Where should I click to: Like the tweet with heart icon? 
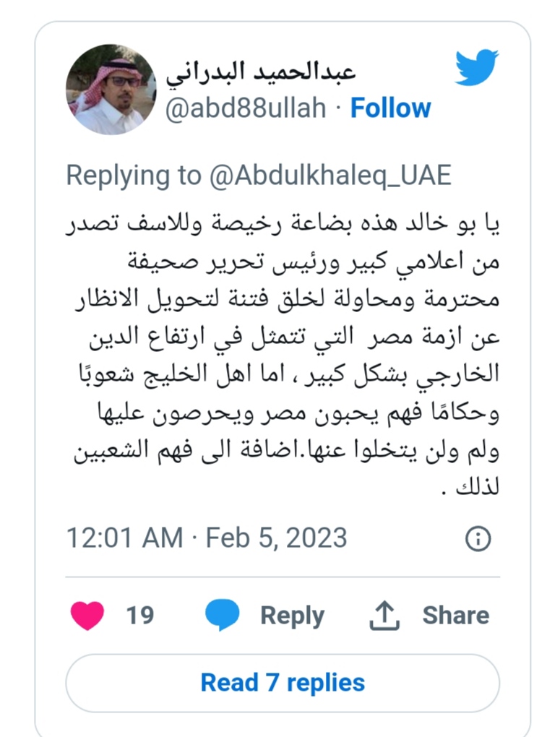point(87,616)
